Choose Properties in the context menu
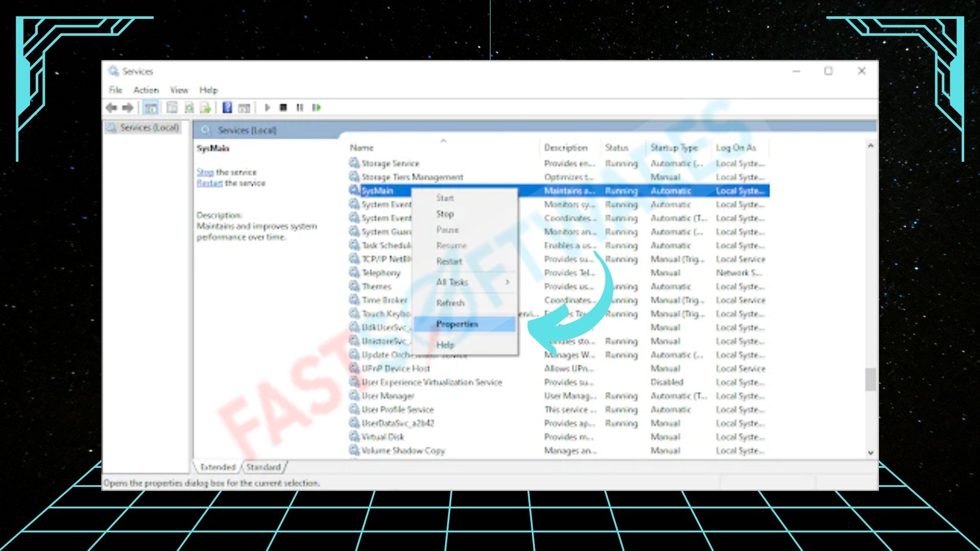This screenshot has width=980, height=551. click(x=465, y=324)
